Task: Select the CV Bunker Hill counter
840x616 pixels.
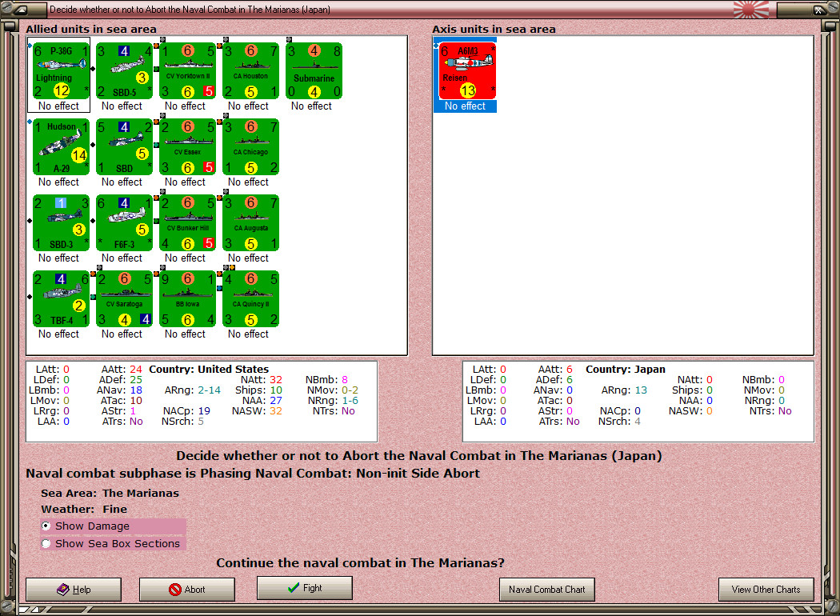Action: click(x=187, y=223)
